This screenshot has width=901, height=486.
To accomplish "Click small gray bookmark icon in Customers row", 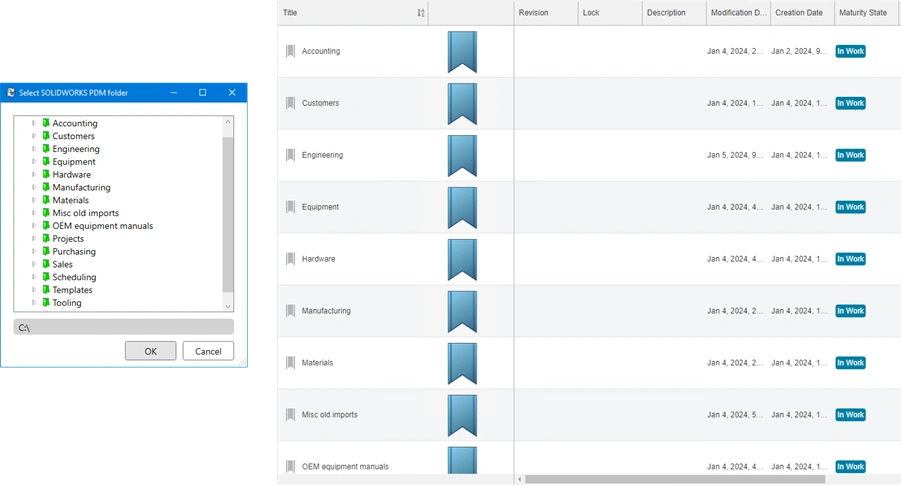I will (x=290, y=103).
